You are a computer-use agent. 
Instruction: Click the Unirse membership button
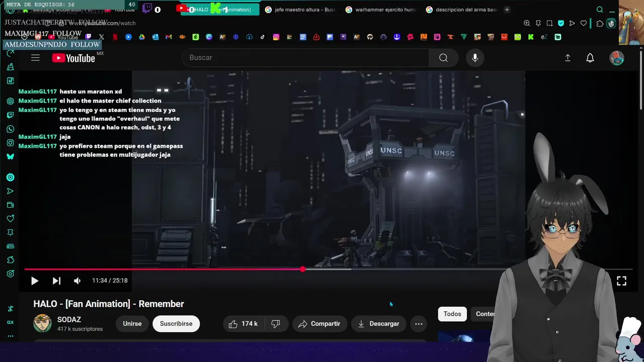click(x=132, y=324)
